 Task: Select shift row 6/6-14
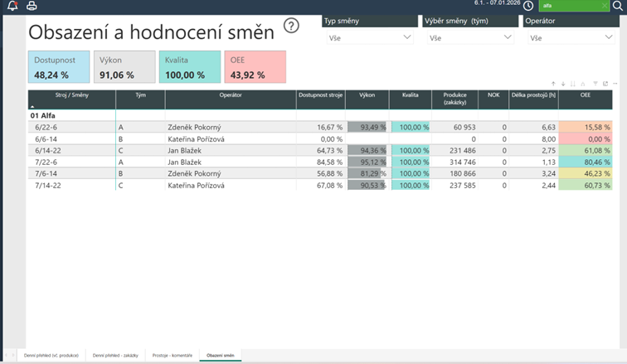point(320,139)
